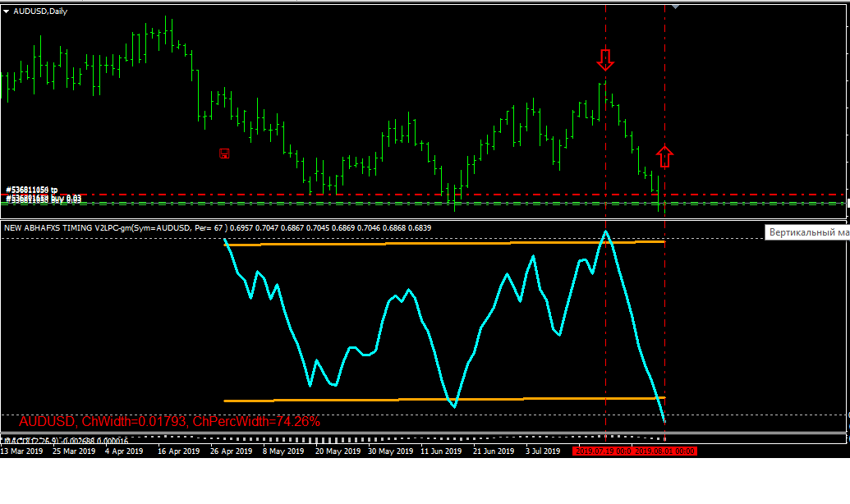Click the AUDUSD ChWidth=0.01793 red text
This screenshot has width=850, height=504.
tap(169, 422)
